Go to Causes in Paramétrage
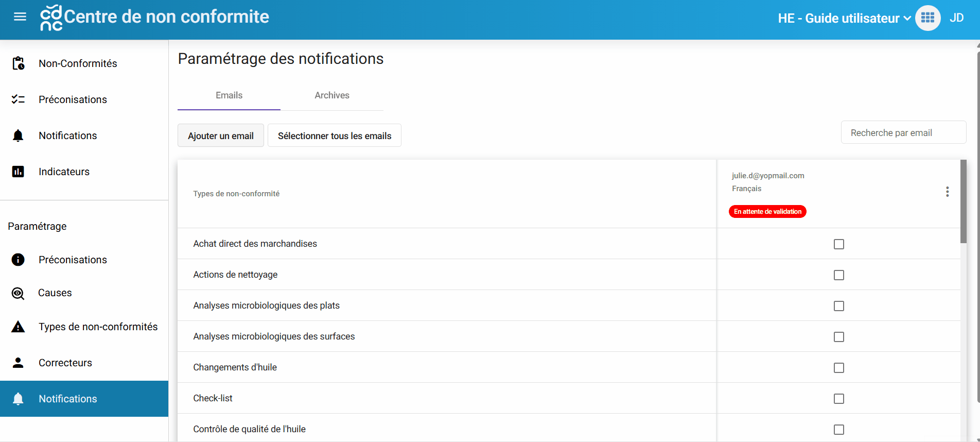 pyautogui.click(x=84, y=293)
